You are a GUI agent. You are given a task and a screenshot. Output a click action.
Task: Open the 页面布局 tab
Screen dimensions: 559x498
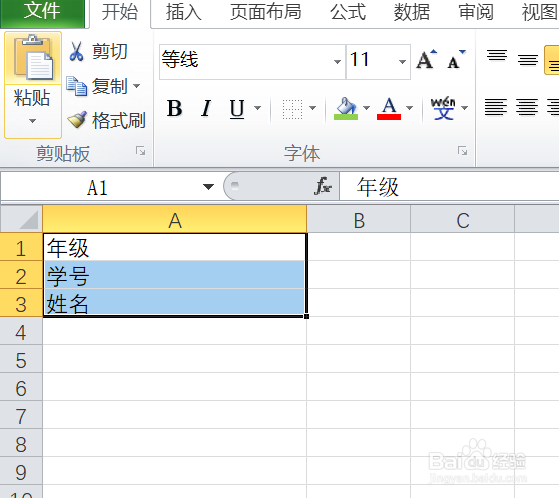266,12
